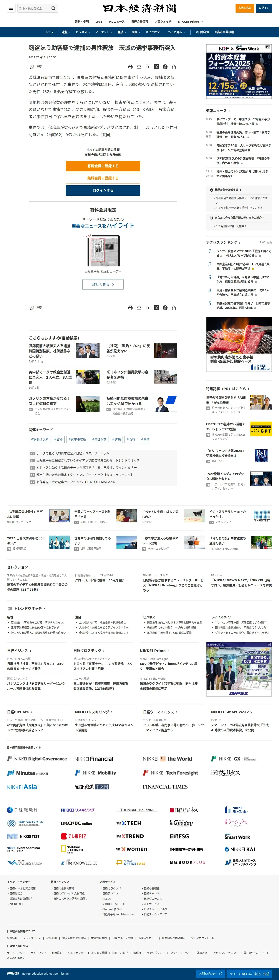Click the orange 有料会員に登録する button
Screen dimensions: 279x980
[103, 166]
